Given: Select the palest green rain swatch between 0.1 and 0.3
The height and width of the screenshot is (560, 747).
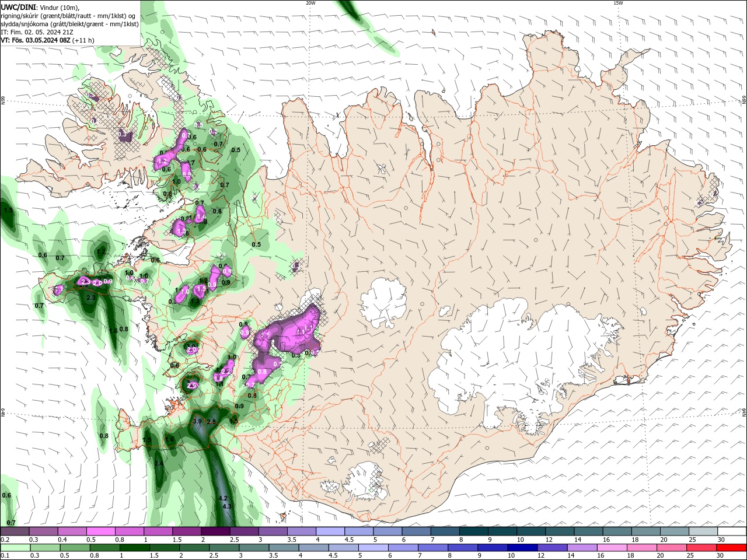Looking at the screenshot, I should (x=16, y=548).
